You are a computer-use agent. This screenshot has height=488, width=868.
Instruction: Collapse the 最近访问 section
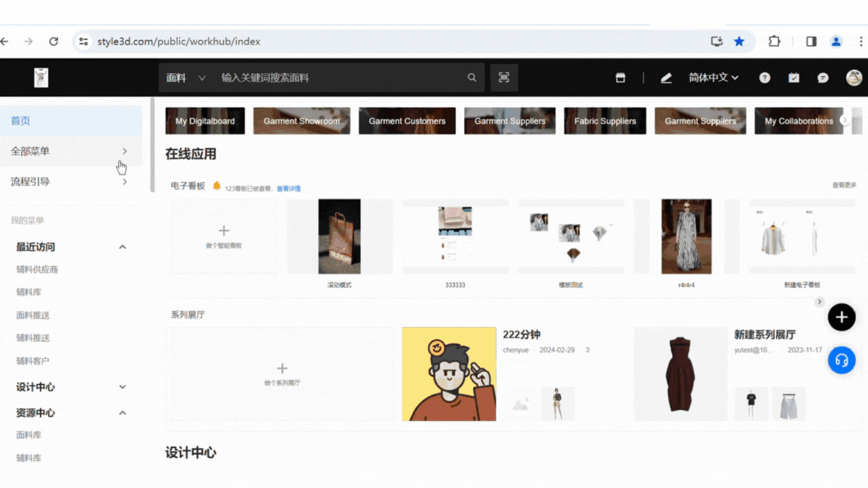[x=122, y=247]
